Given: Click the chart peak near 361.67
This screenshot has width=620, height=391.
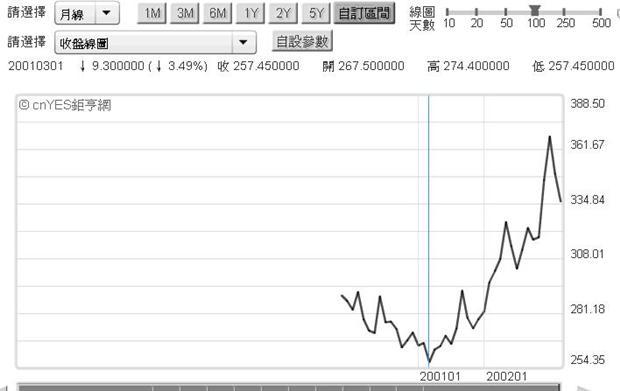Looking at the screenshot, I should click(550, 137).
